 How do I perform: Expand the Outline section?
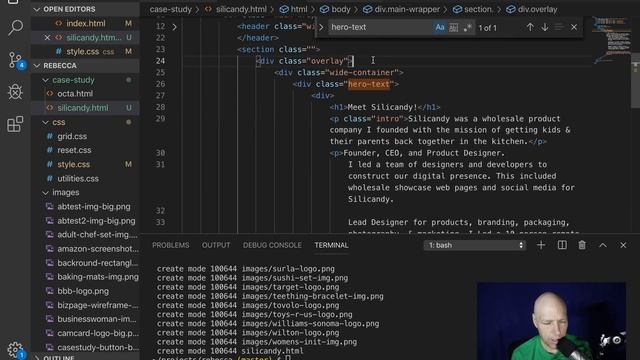click(x=37, y=357)
